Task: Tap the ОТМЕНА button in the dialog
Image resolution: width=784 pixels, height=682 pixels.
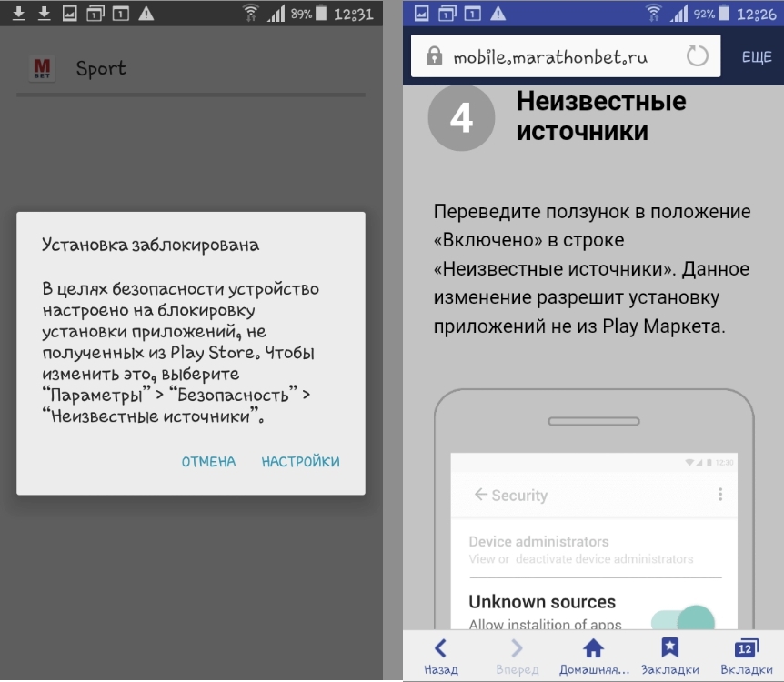Action: pyautogui.click(x=208, y=462)
